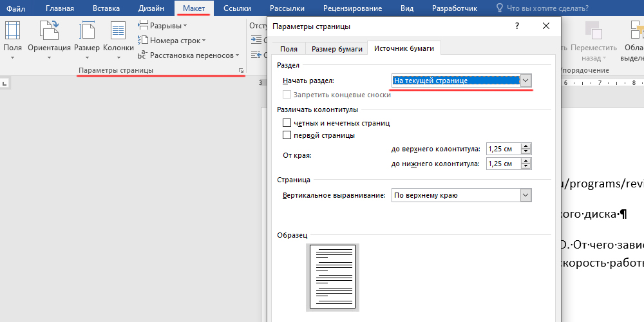
Task: Enable четных и нечетных страниц checkbox
Action: coord(287,123)
